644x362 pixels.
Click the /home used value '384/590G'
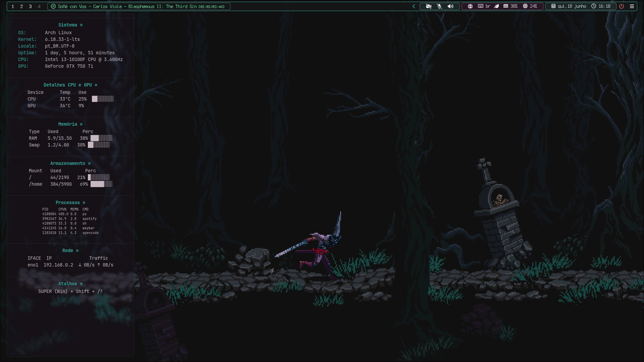click(x=61, y=184)
